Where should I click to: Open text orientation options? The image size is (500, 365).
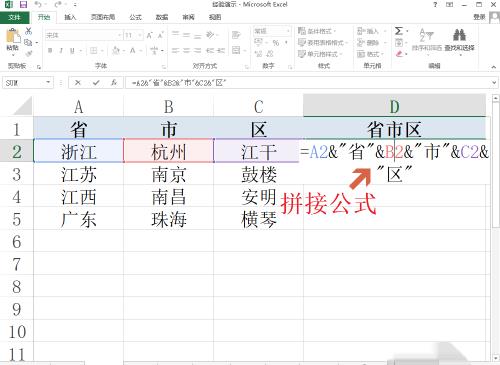[211, 35]
